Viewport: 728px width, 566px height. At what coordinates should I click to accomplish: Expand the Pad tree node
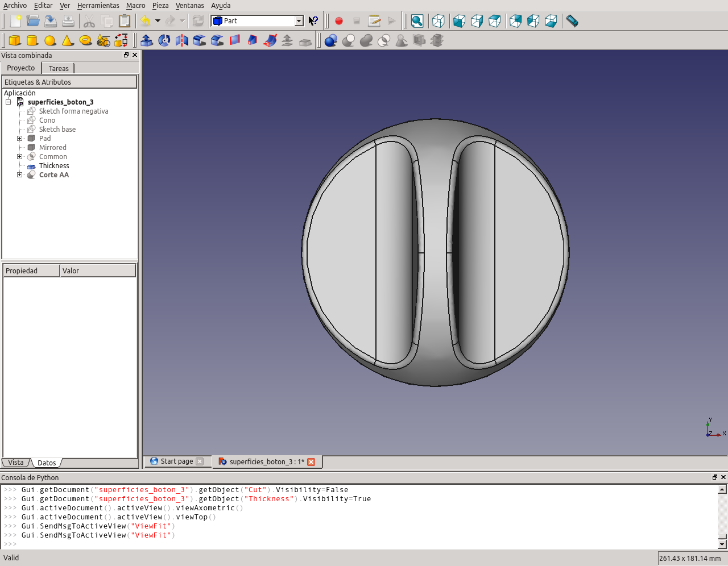point(20,139)
